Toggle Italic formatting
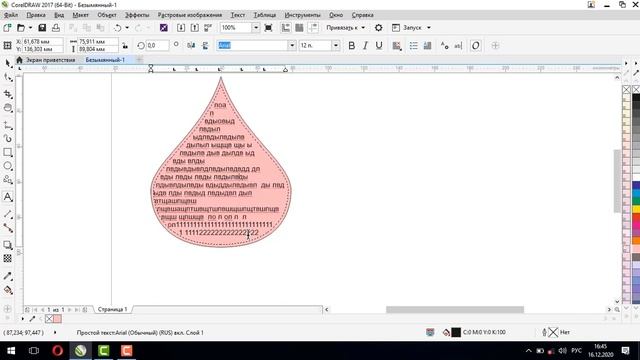This screenshot has width=640, height=360. point(365,45)
